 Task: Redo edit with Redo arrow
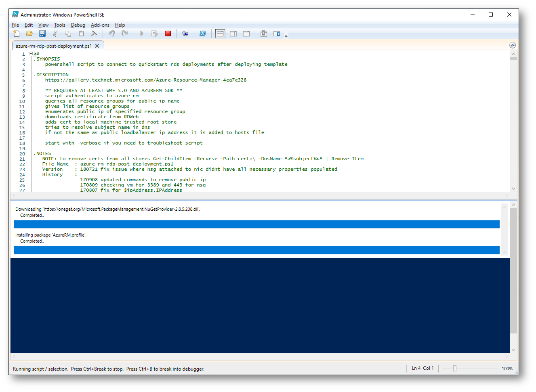point(125,34)
